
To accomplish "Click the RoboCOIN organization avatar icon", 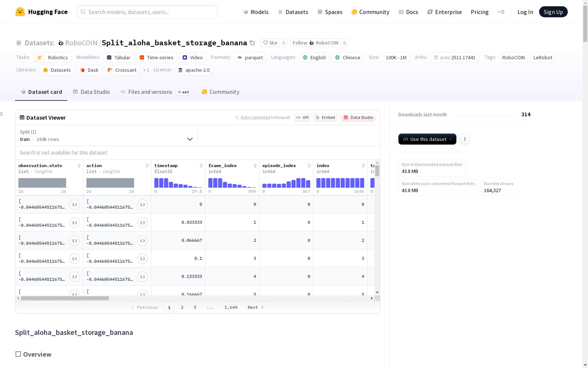I will point(61,43).
